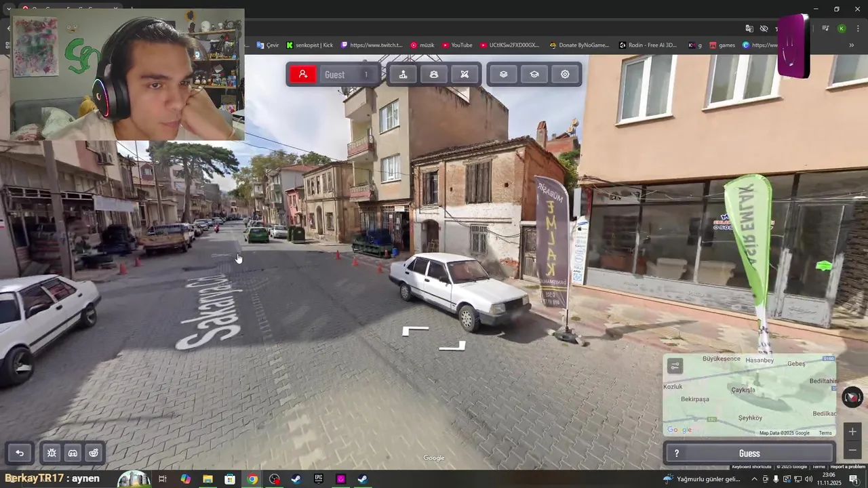
Task: Open Epic Games Launcher from taskbar
Action: (x=319, y=479)
